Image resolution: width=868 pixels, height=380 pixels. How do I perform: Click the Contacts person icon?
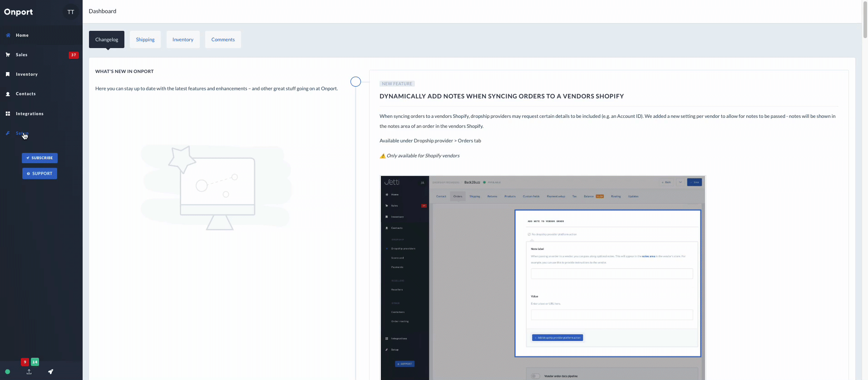tap(8, 94)
